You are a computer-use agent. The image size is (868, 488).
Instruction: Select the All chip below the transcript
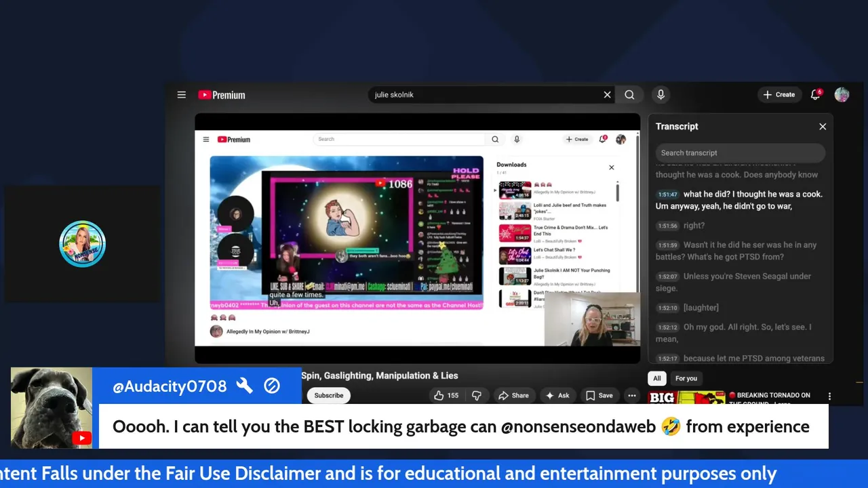tap(656, 378)
